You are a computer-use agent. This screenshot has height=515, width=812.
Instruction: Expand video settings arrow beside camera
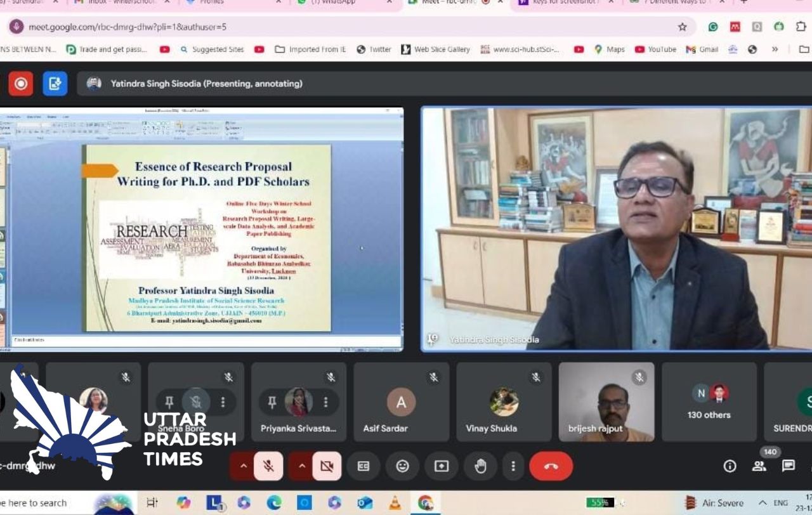(x=301, y=466)
